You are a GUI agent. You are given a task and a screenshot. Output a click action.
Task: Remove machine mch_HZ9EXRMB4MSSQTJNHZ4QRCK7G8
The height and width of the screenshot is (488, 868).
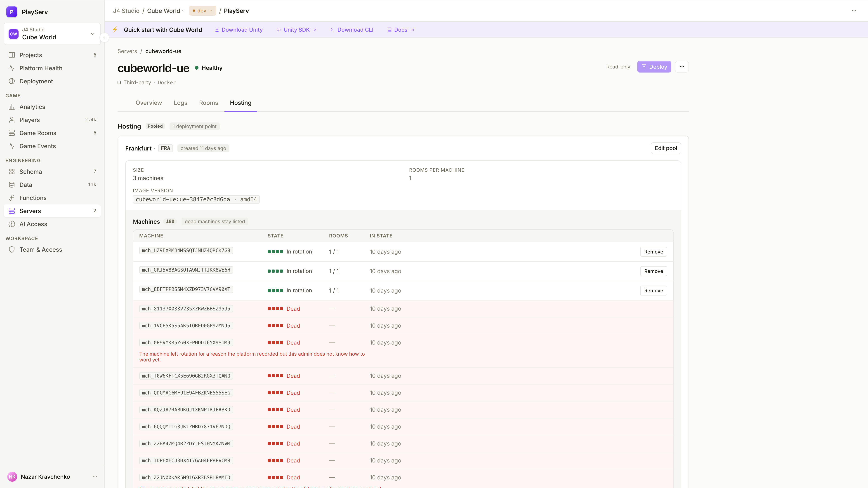653,252
